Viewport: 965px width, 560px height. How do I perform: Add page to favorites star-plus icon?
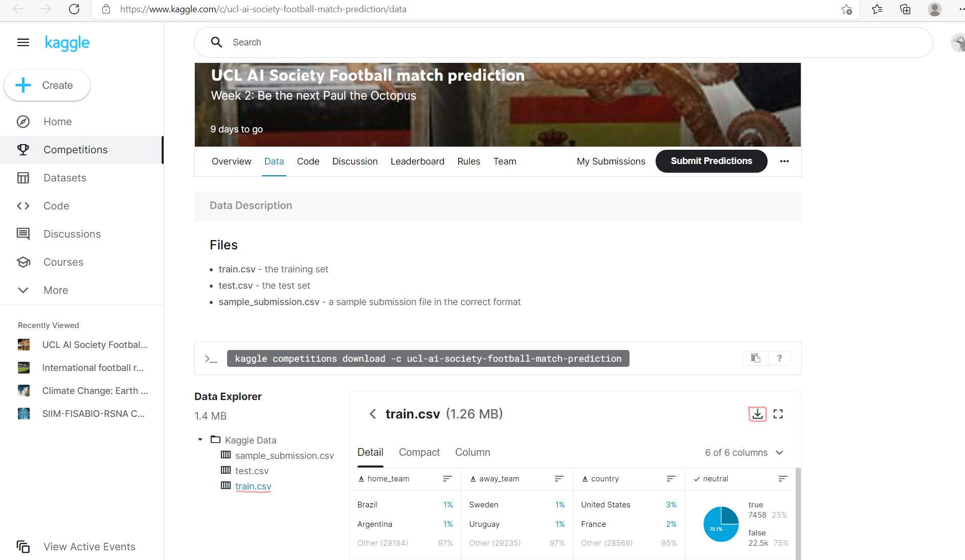pyautogui.click(x=847, y=9)
